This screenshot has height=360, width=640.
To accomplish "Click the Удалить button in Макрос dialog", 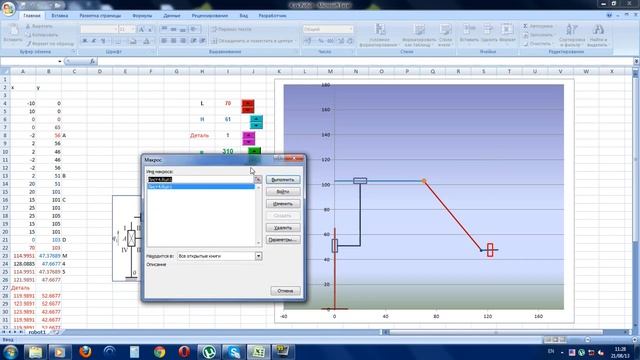I will click(x=283, y=228).
